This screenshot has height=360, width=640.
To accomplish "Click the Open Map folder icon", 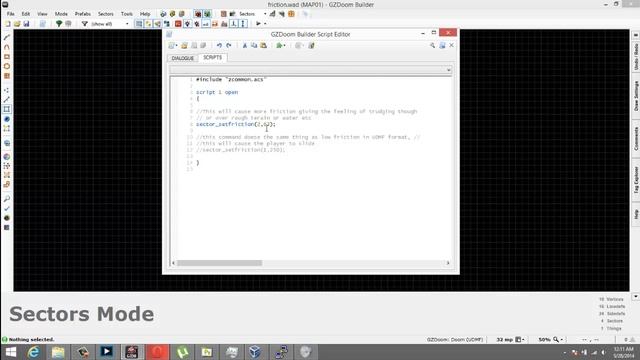I will tap(17, 24).
